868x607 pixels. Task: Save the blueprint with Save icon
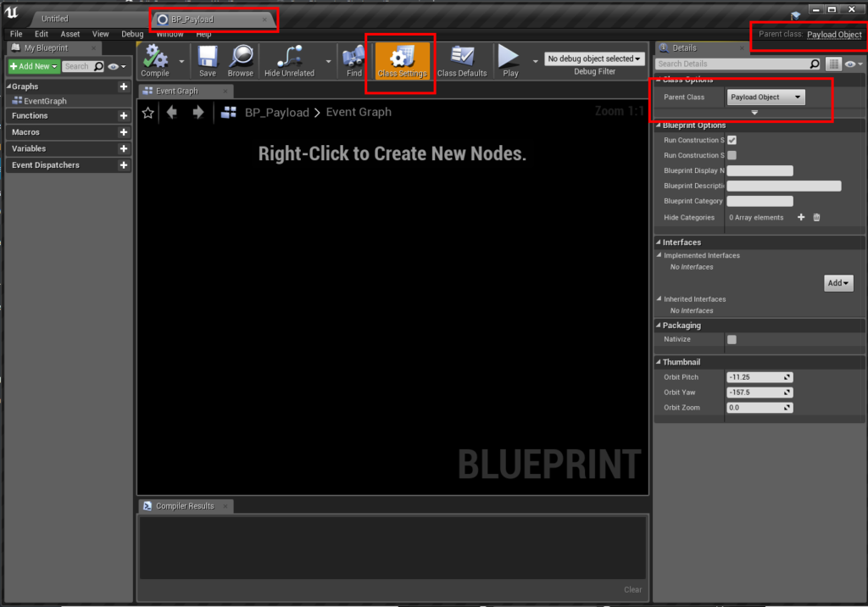click(208, 60)
